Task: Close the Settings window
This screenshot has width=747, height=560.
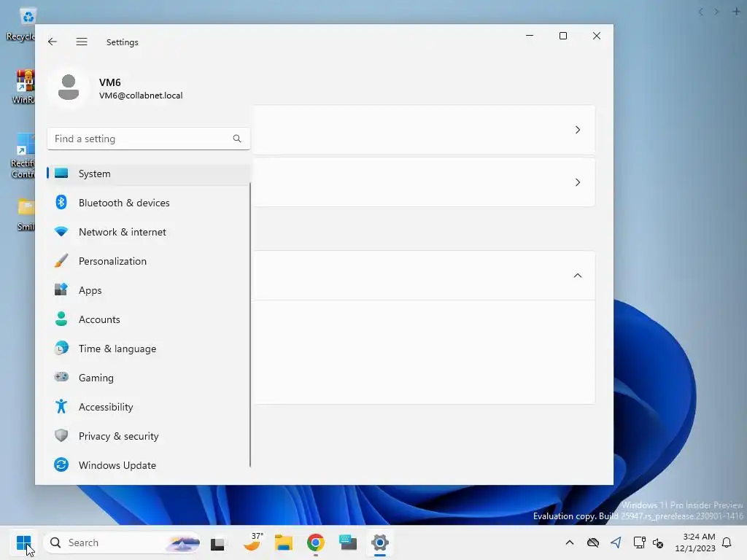Action: (x=597, y=36)
